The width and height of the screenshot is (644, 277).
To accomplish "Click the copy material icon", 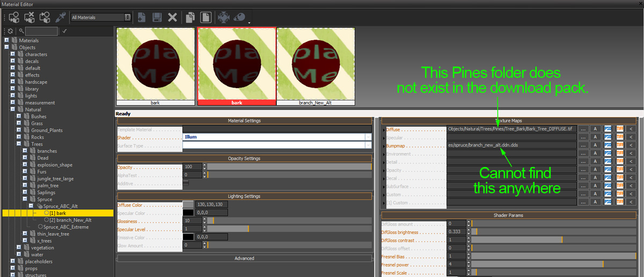I will 190,17.
